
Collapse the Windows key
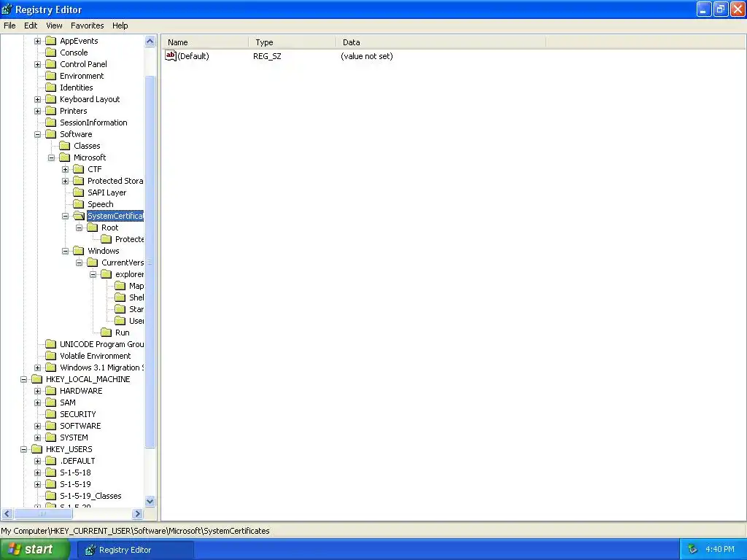65,251
